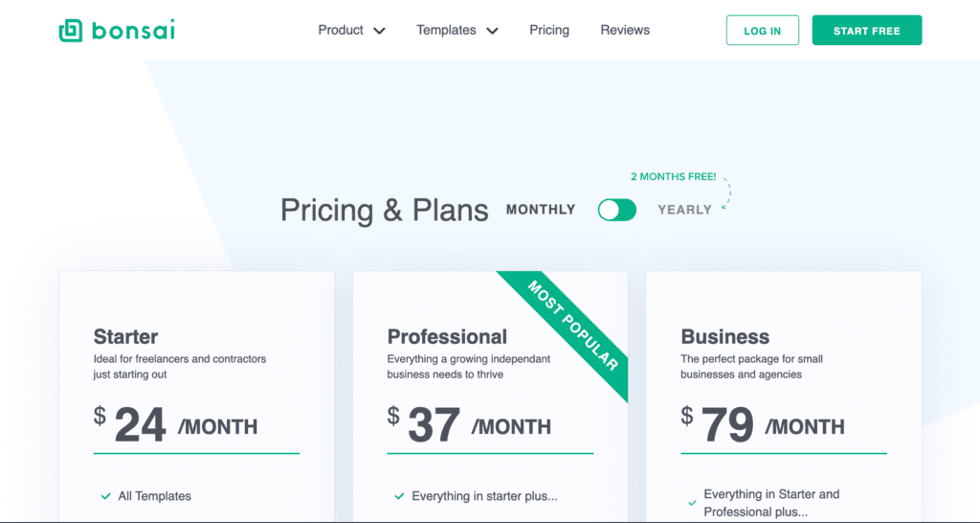The image size is (980, 523).
Task: Expand the Templates dropdown chevron
Action: [492, 31]
